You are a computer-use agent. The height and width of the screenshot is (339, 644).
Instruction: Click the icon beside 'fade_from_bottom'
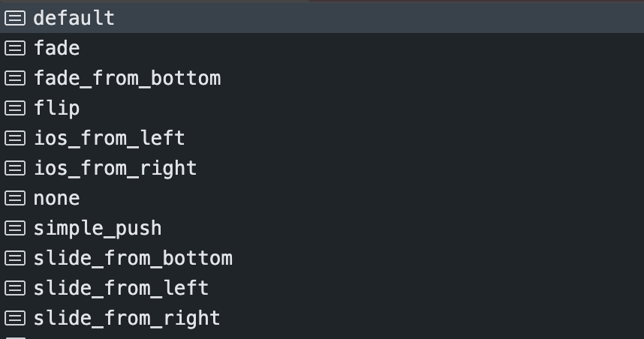15,78
